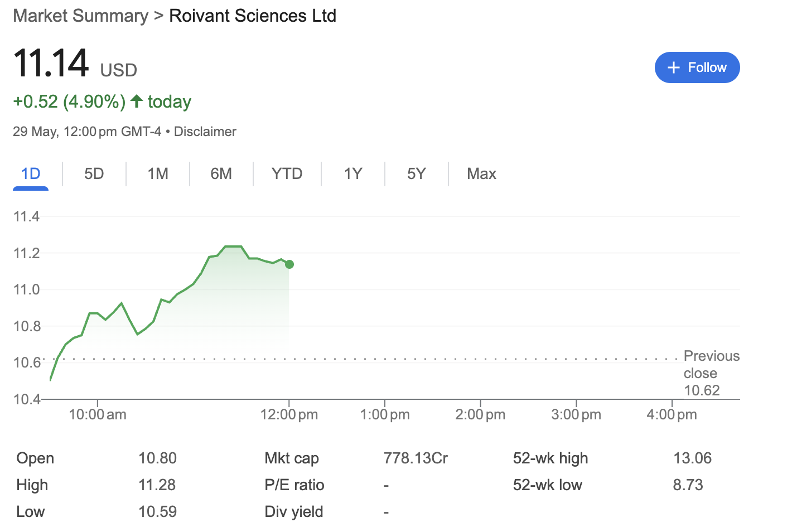Click the Roivant Sciences Ltd title
792x532 pixels.
pyautogui.click(x=253, y=16)
